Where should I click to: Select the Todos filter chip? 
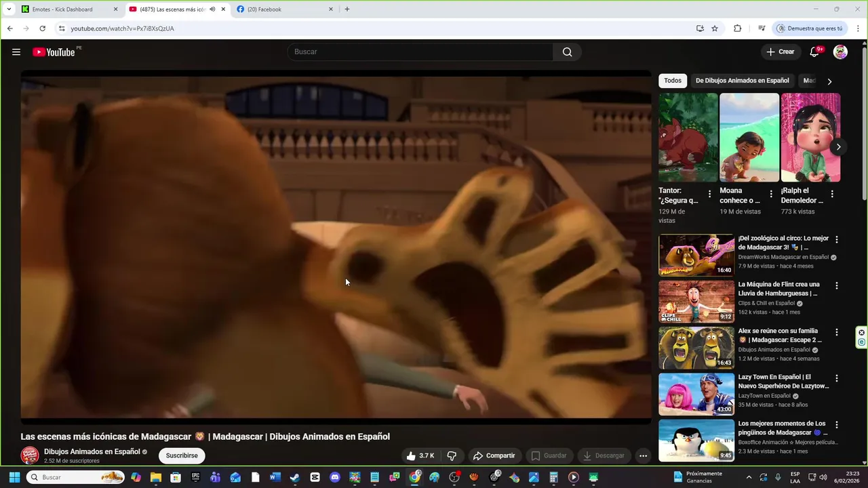673,81
